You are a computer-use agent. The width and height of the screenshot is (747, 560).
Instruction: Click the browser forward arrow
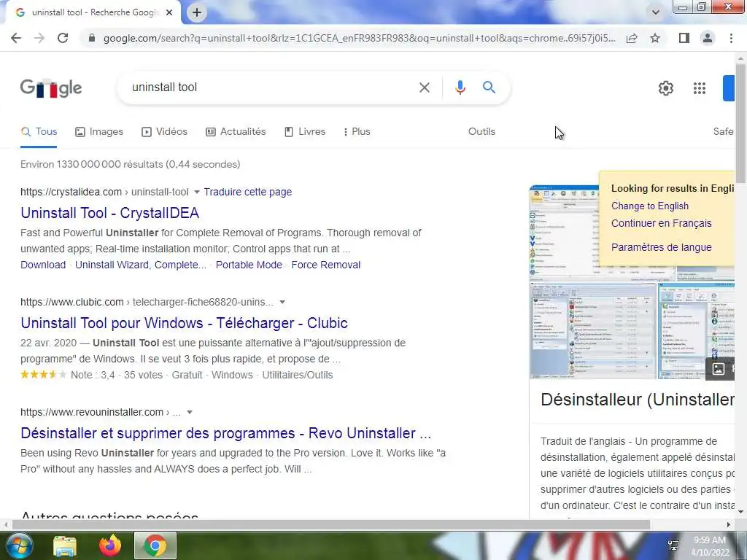(x=39, y=38)
